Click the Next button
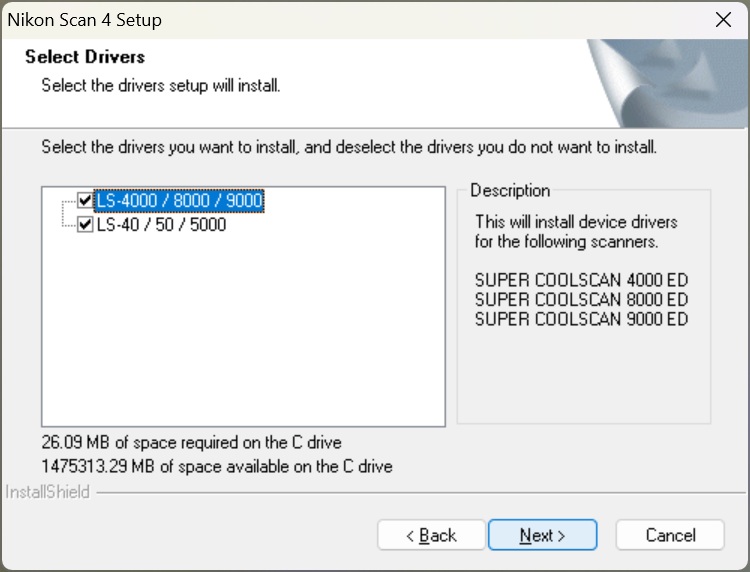This screenshot has width=750, height=572. click(x=542, y=535)
